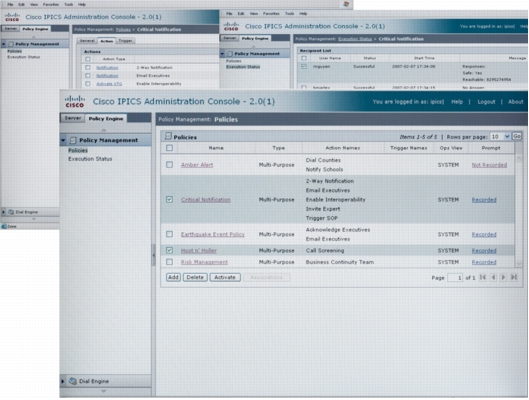Click the Add button
This screenshot has height=400, width=529.
tap(173, 277)
